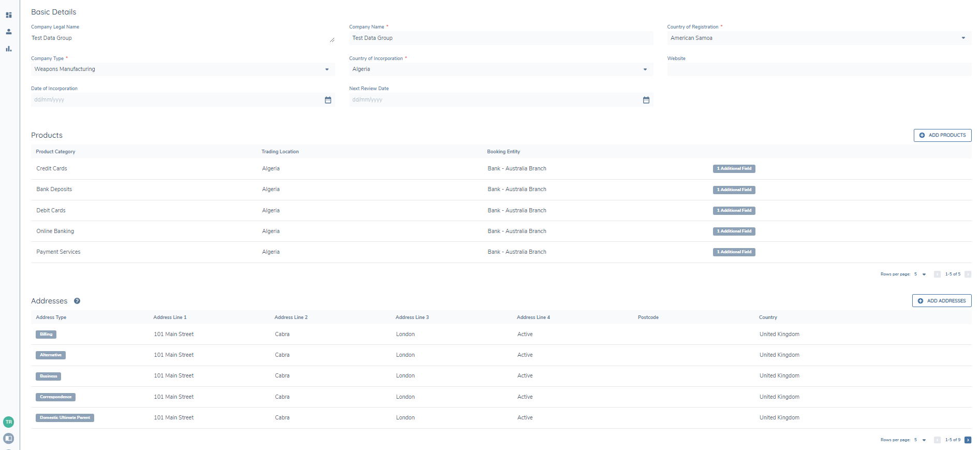The width and height of the screenshot is (980, 450).
Task: Expand the Country of Incorporation dropdown
Action: pos(645,69)
